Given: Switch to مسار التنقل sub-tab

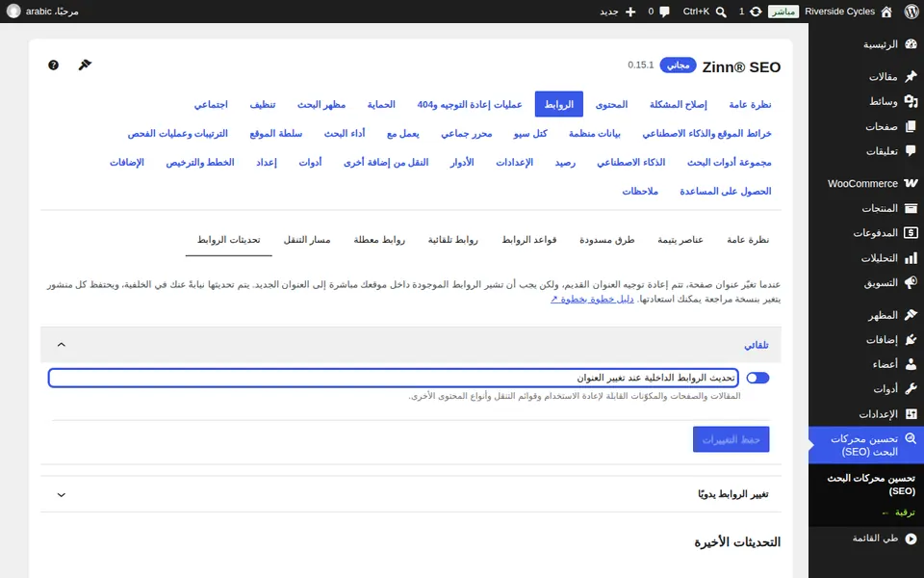Looking at the screenshot, I should point(307,240).
